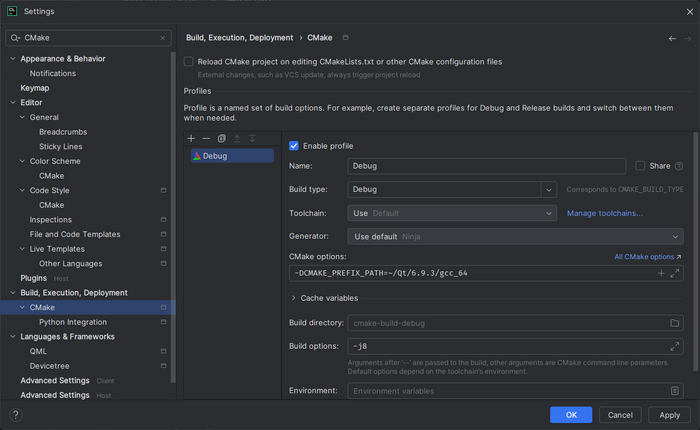Screen dimensions: 700x430
Task: Click project-level marker on Code Style row
Action: pyautogui.click(x=163, y=190)
